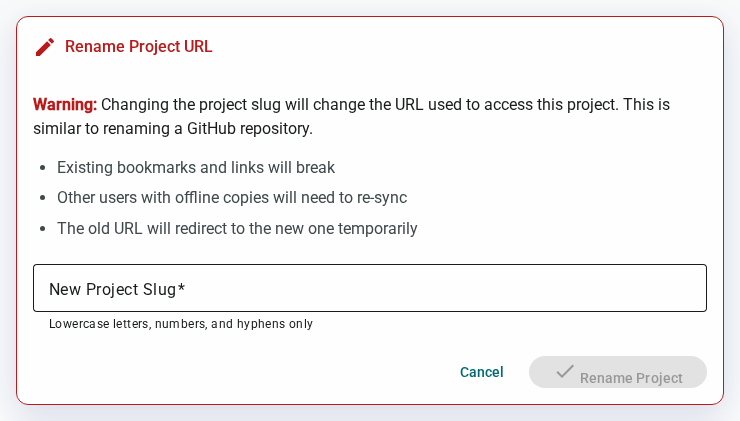Screen dimensions: 740x421
Task: Click the red Warning: label
Action: (65, 104)
